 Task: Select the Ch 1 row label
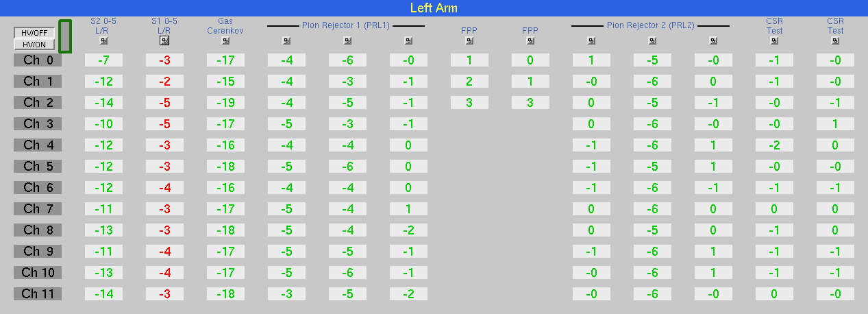pyautogui.click(x=38, y=82)
